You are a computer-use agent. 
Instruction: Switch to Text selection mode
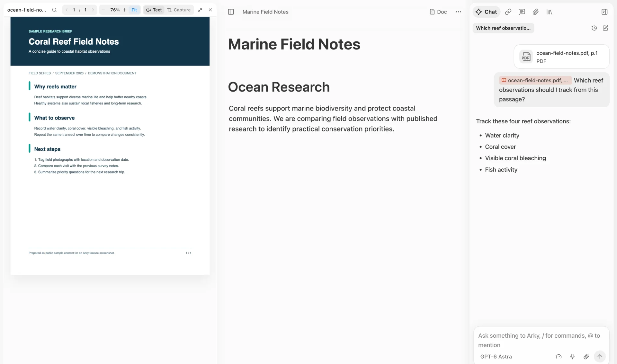click(154, 10)
